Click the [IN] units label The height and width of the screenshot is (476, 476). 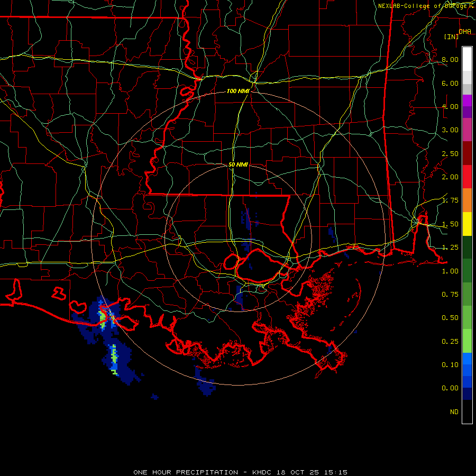[452, 36]
